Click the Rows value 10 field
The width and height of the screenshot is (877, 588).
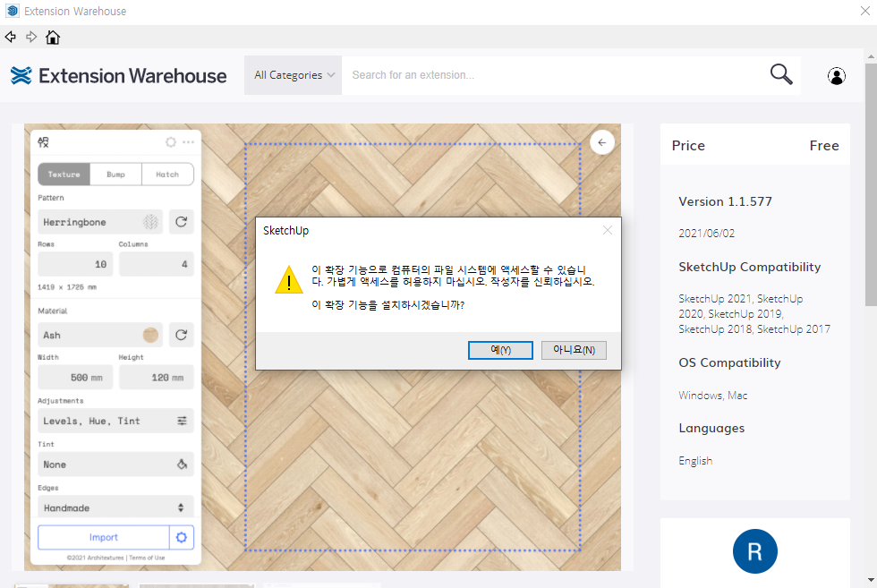75,264
